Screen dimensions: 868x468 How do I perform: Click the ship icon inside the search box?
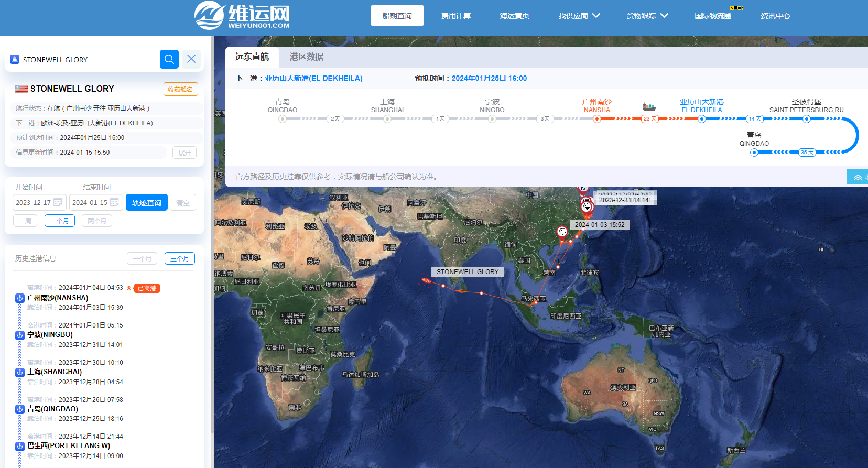coord(15,59)
